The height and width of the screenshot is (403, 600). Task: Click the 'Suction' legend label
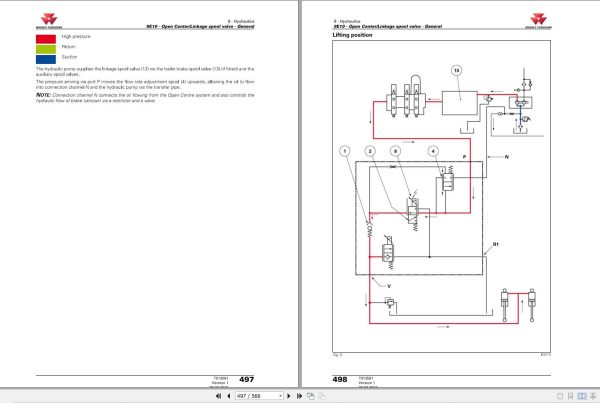69,57
